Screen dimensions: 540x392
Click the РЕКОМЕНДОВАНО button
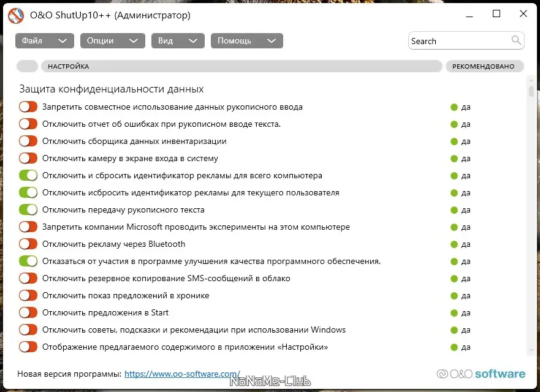pos(485,66)
